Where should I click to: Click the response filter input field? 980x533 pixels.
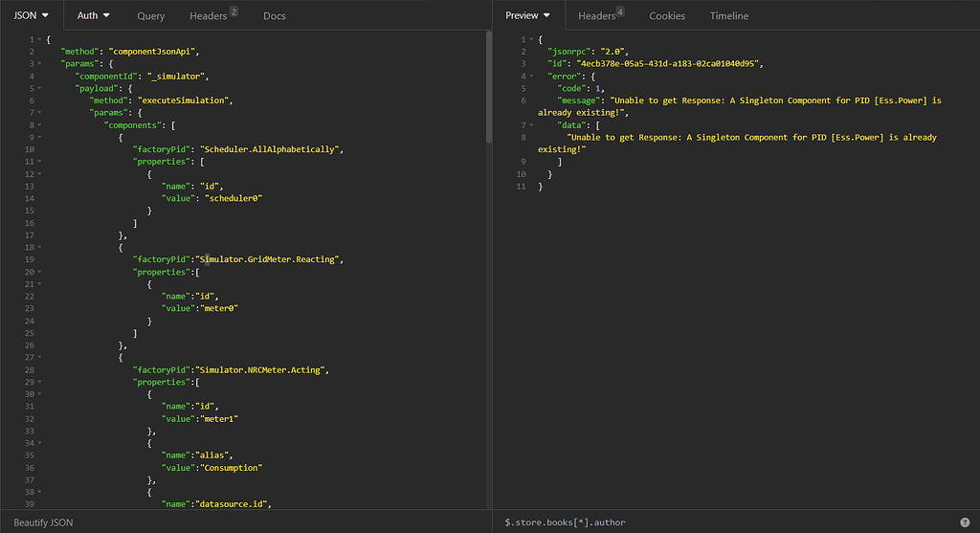point(725,522)
